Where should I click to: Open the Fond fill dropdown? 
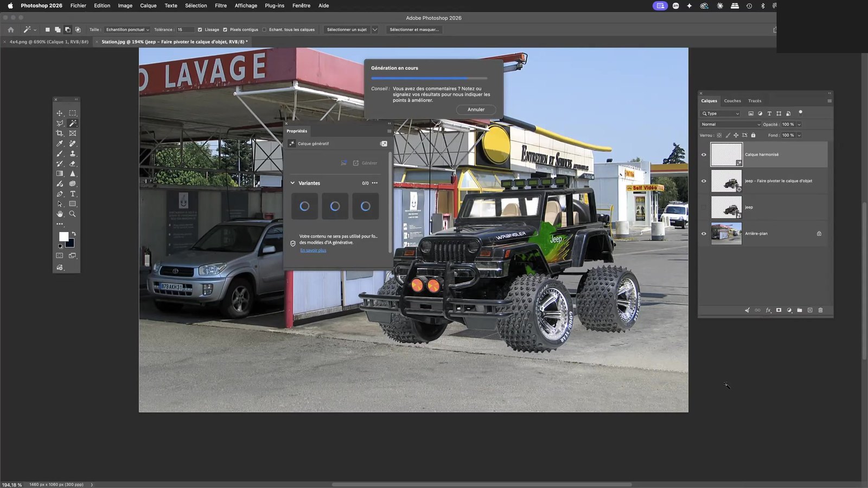tap(799, 135)
